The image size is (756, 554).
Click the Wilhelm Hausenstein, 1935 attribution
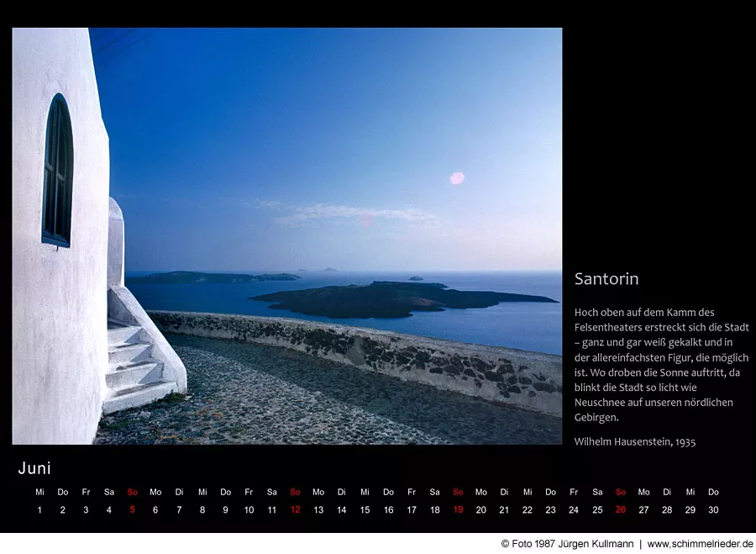click(x=635, y=441)
